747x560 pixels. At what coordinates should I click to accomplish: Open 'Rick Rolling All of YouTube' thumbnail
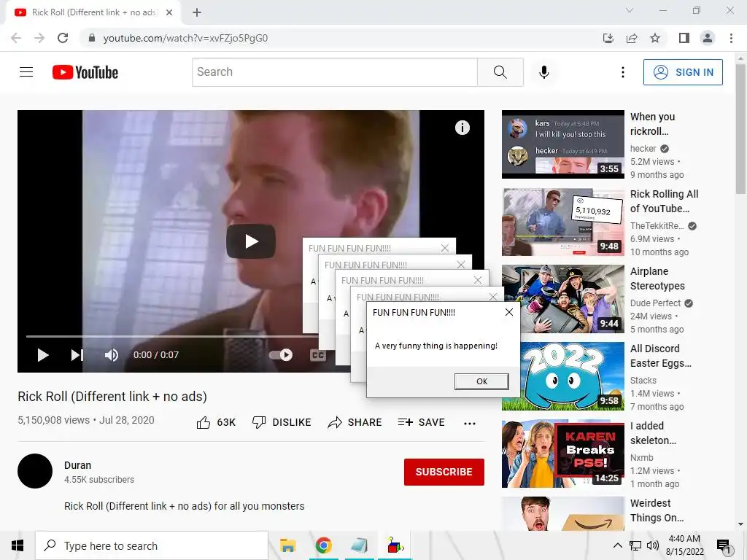563,222
